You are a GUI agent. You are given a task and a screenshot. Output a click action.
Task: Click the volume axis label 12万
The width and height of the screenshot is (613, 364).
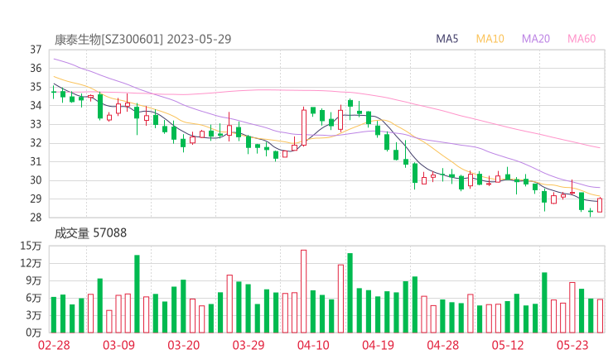[x=31, y=263]
